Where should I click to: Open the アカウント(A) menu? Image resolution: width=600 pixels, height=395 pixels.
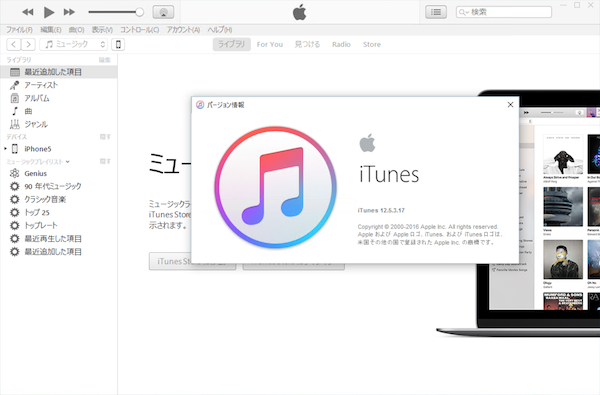tap(183, 30)
